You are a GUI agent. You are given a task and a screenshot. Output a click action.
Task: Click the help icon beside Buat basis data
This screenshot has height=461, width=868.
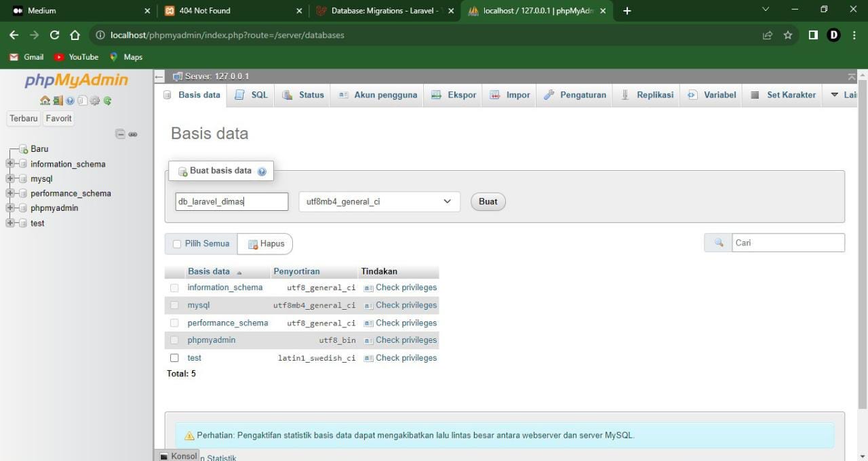point(262,171)
